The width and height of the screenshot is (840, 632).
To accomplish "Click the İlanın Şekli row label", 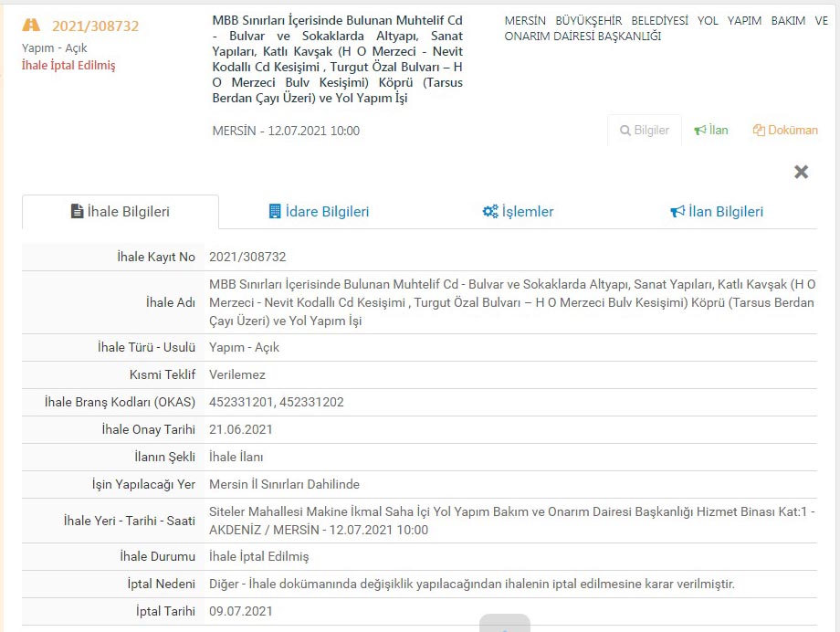I will pyautogui.click(x=164, y=457).
